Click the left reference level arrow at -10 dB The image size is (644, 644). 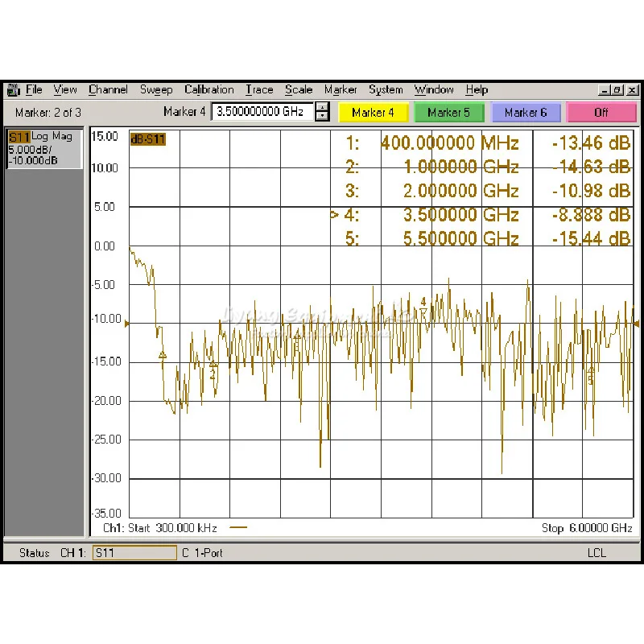[126, 324]
